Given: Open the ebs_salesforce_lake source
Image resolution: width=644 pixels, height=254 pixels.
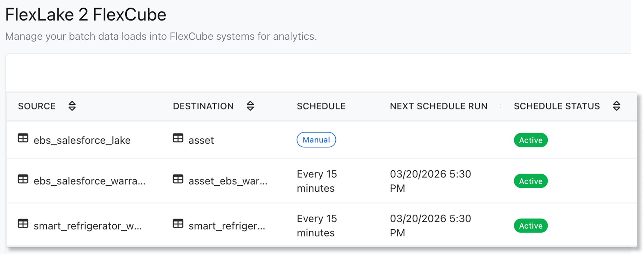Looking at the screenshot, I should [x=82, y=140].
